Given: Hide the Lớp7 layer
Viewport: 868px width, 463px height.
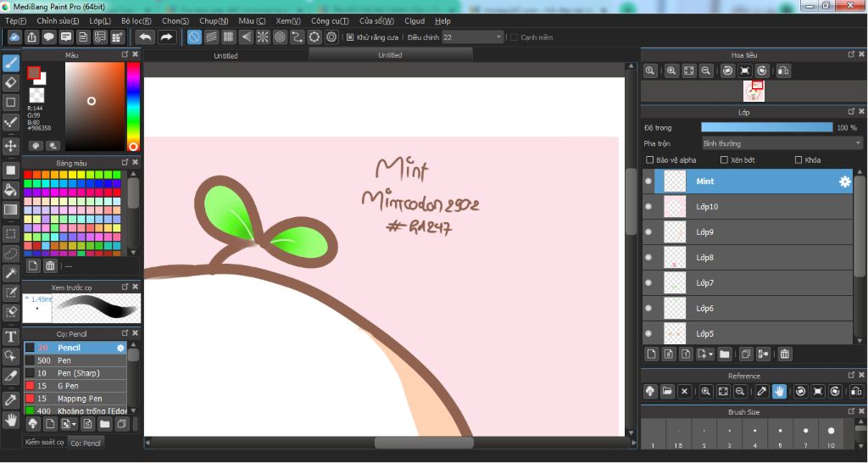Looking at the screenshot, I should click(648, 283).
